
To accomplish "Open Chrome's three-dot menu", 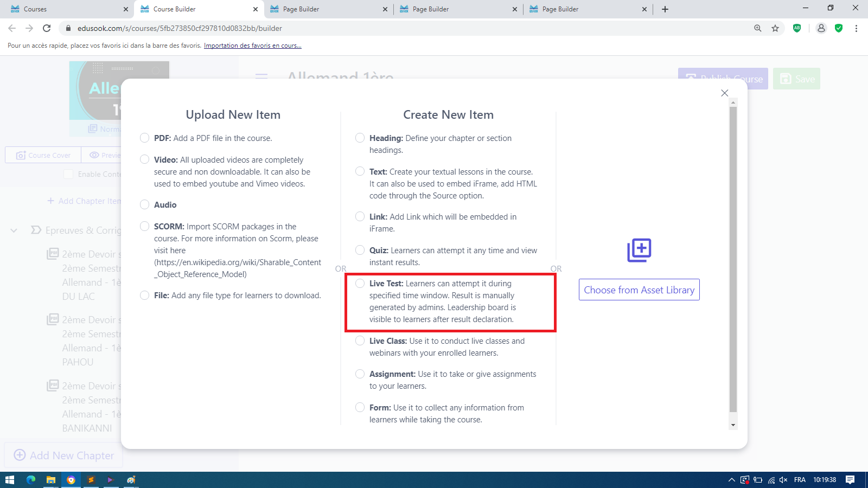I will tap(856, 28).
